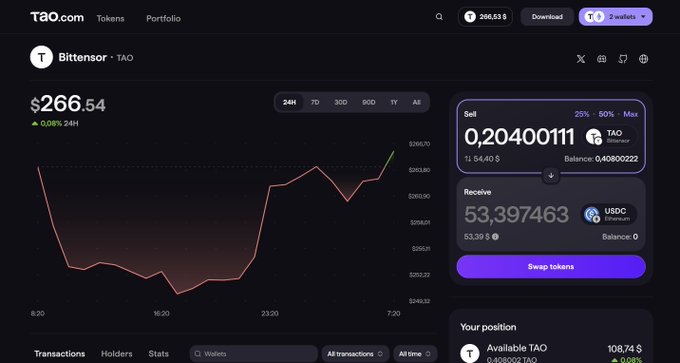680x363 pixels.
Task: Click the Balance: 0,40800222 text
Action: pyautogui.click(x=601, y=159)
